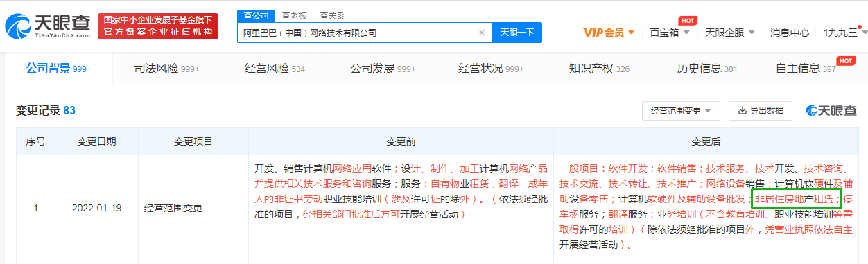The width and height of the screenshot is (868, 264).
Task: Click the HOT badge above 百宝箱
Action: 687,20
